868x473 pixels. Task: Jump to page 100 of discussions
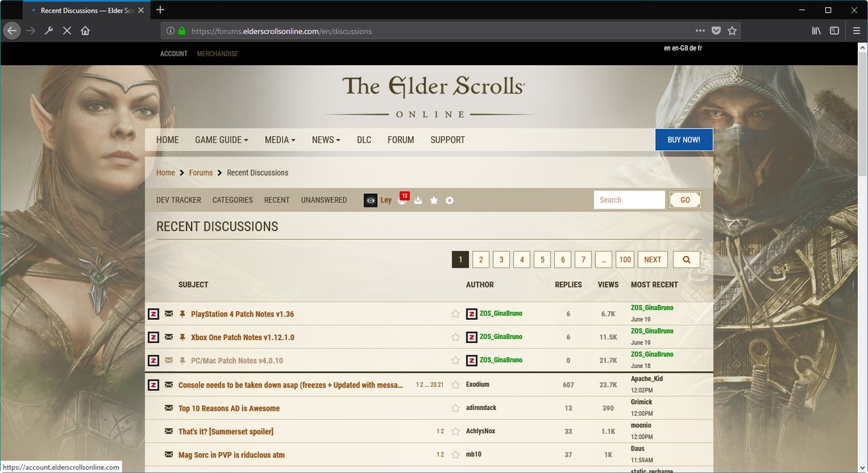[x=625, y=260]
